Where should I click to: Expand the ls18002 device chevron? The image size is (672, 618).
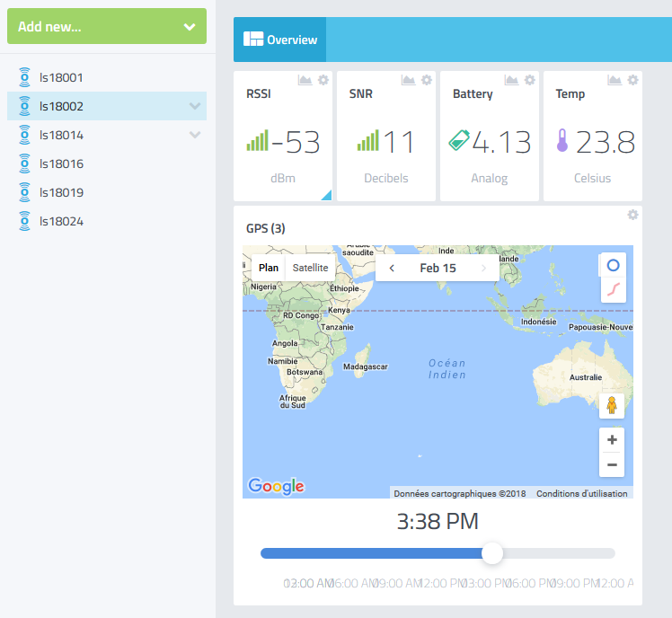195,106
